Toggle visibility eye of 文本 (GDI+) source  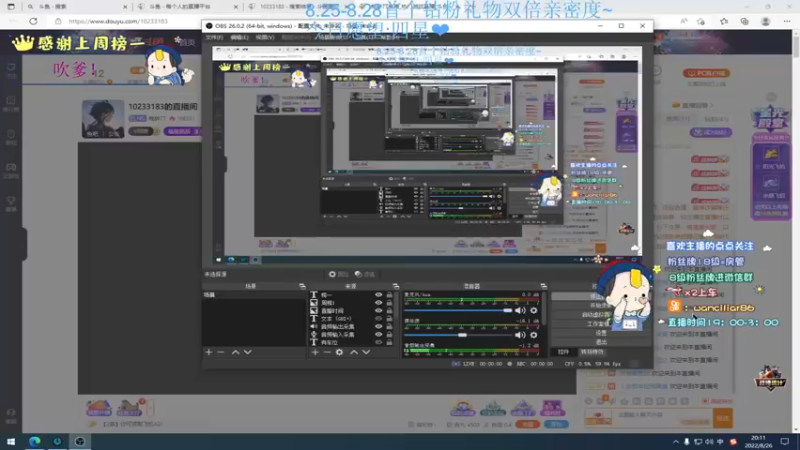pyautogui.click(x=378, y=318)
